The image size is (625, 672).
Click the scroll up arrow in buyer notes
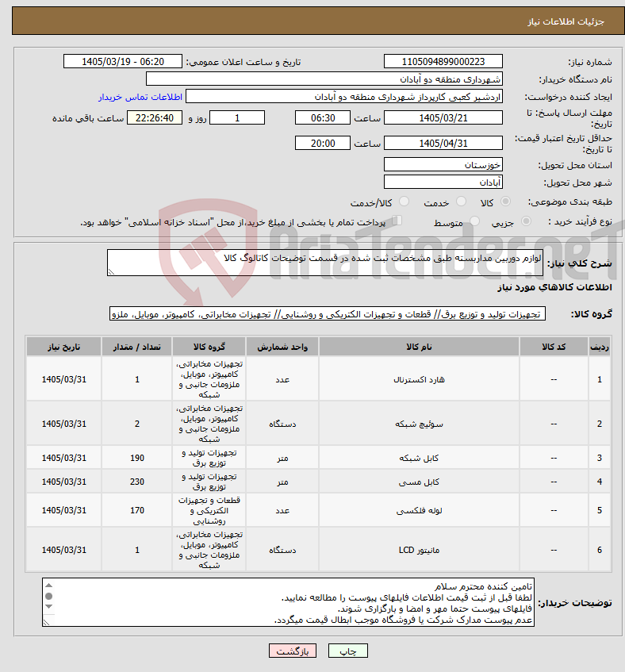[x=49, y=586]
